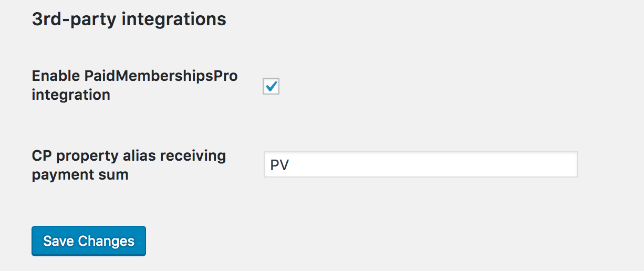Place cursor in the payment sum alias textbox

[x=420, y=165]
